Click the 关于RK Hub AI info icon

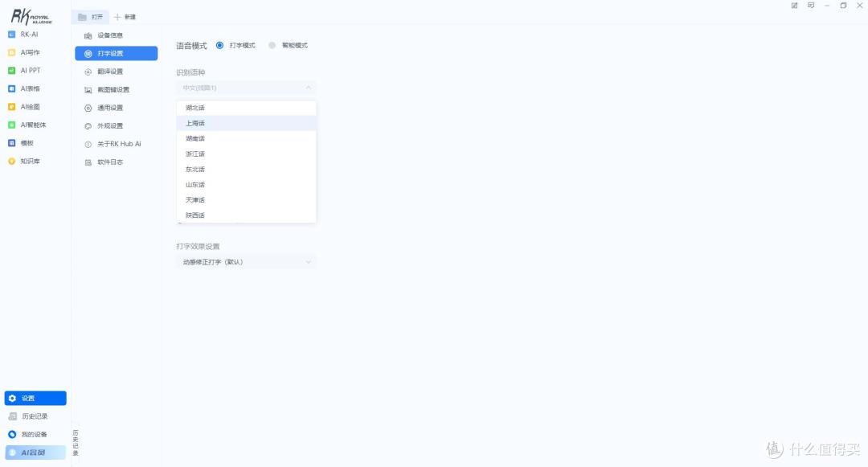(88, 145)
